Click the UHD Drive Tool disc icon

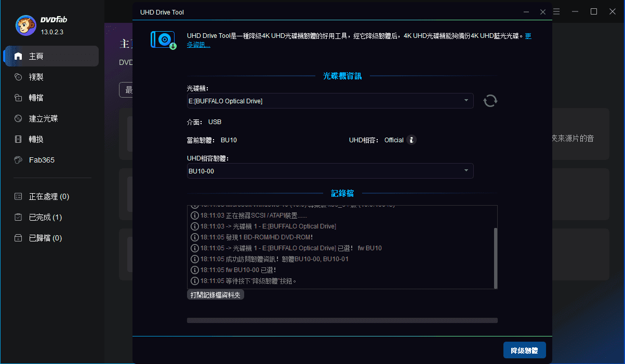(x=164, y=40)
